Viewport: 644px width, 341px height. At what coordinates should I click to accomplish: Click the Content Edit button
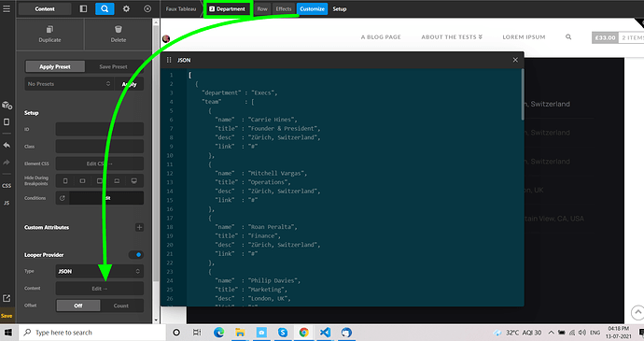pyautogui.click(x=99, y=289)
